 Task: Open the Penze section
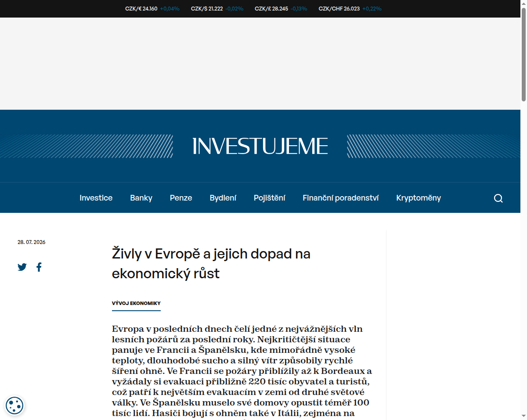tap(181, 198)
